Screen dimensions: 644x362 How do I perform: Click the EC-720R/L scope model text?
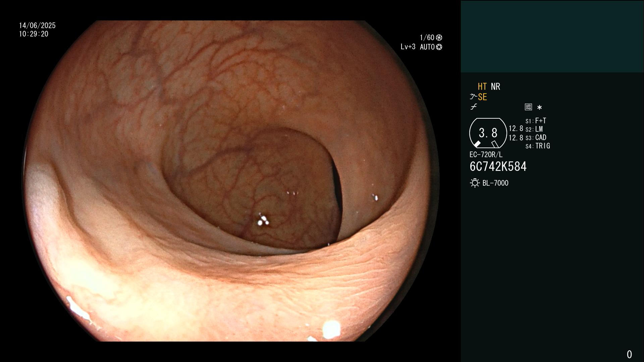pos(486,155)
